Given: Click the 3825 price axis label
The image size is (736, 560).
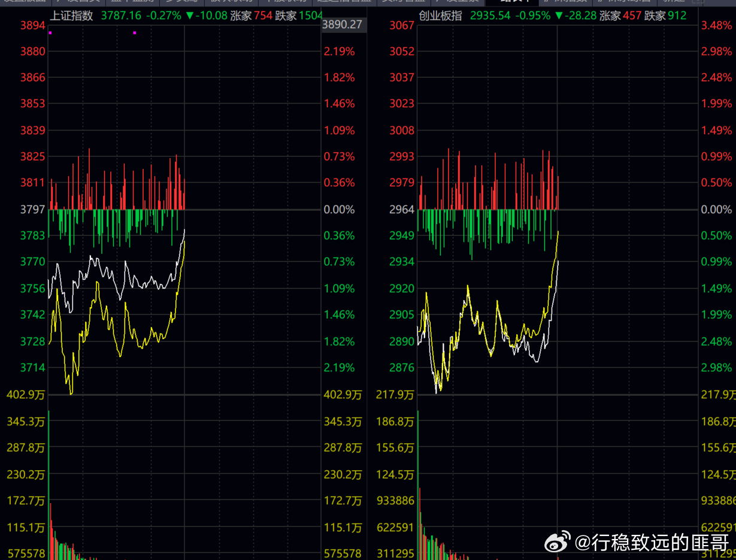Looking at the screenshot, I should [x=33, y=157].
